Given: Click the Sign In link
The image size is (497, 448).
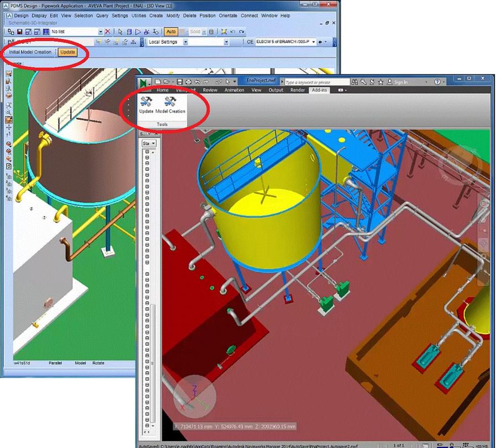Looking at the screenshot, I should [x=401, y=82].
